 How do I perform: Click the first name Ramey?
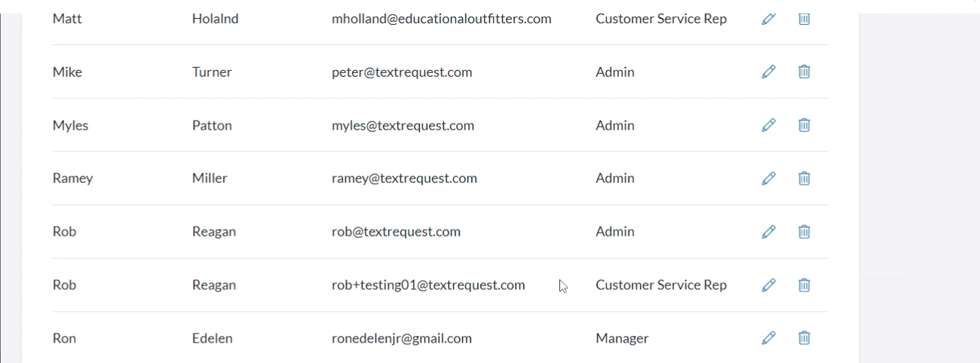pos(72,178)
